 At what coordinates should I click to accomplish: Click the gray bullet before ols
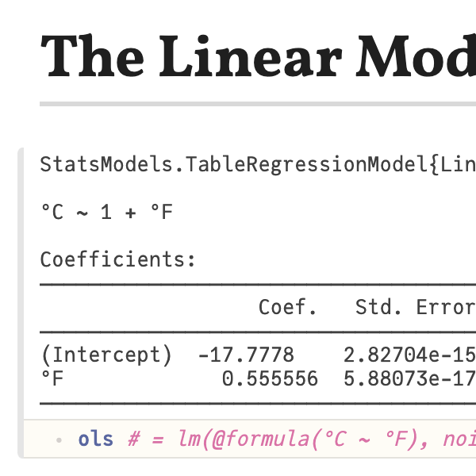click(x=59, y=440)
